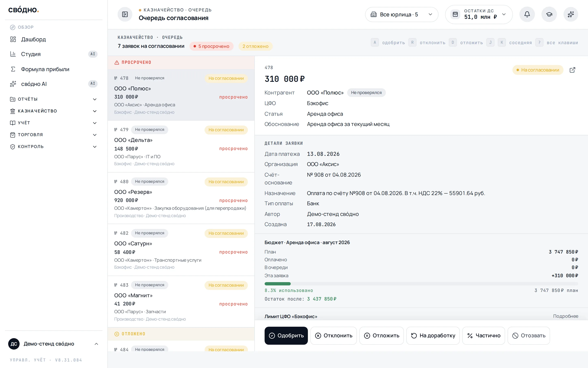Click the budget usage progress bar

coord(421,284)
